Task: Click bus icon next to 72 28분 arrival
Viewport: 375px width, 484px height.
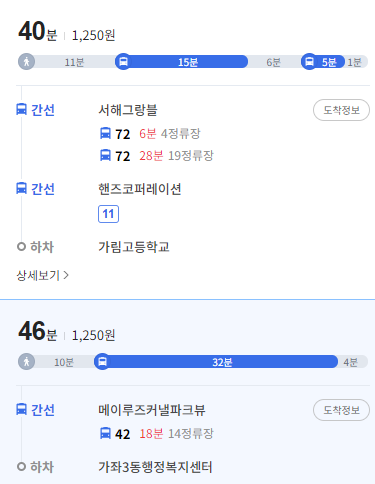Action: pos(105,155)
